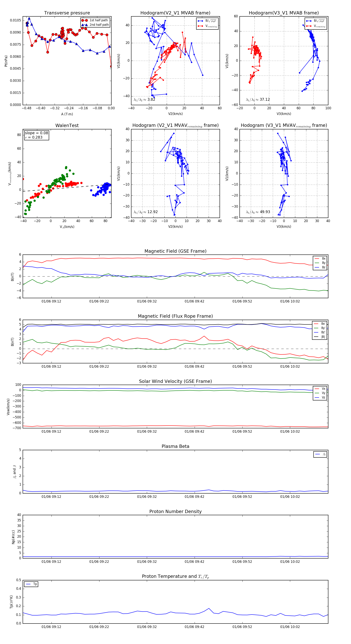Click the V_remaining legend in V2_V1 hodogram
Image resolution: width=351 pixels, height=644 pixels.
(x=207, y=26)
